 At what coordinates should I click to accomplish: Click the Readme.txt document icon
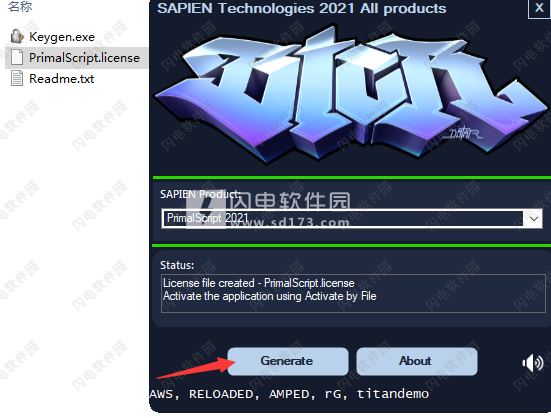point(17,78)
